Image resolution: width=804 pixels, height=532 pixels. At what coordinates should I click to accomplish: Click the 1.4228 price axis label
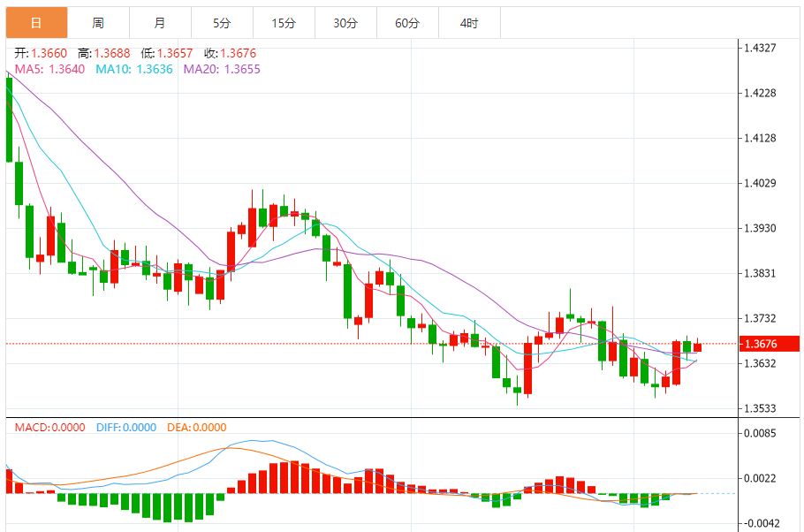click(x=760, y=93)
